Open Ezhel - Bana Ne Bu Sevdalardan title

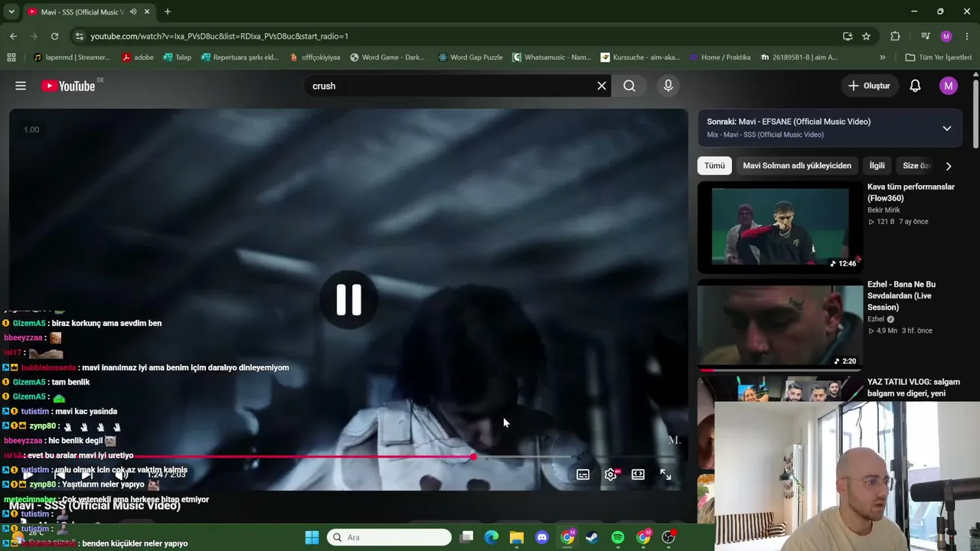(x=902, y=295)
